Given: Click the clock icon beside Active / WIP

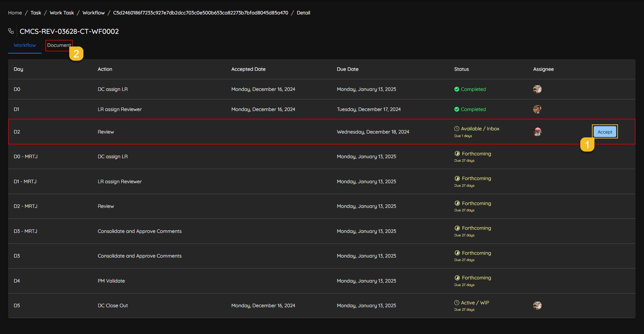Looking at the screenshot, I should click(x=457, y=303).
